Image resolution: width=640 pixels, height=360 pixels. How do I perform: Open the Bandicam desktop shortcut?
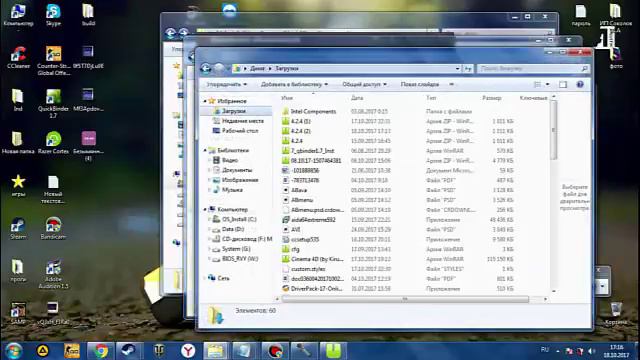tap(53, 228)
